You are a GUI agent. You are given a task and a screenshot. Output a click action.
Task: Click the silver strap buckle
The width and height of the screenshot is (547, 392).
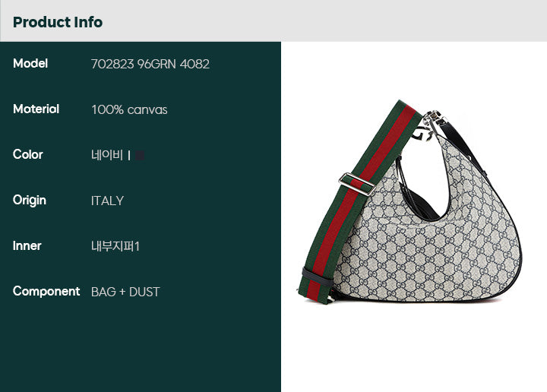(356, 184)
